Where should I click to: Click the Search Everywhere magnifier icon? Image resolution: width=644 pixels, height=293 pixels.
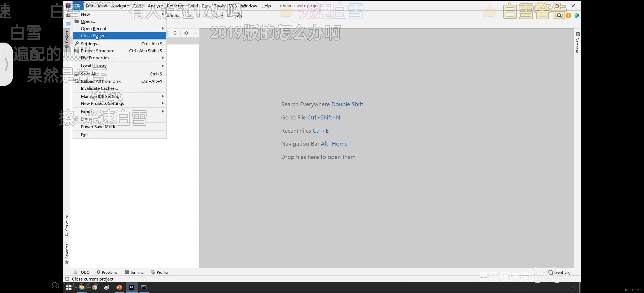coord(559,15)
